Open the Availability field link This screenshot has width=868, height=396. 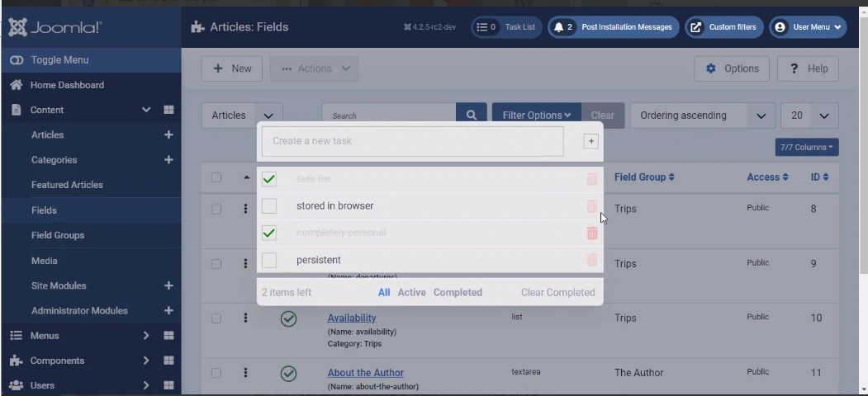352,318
